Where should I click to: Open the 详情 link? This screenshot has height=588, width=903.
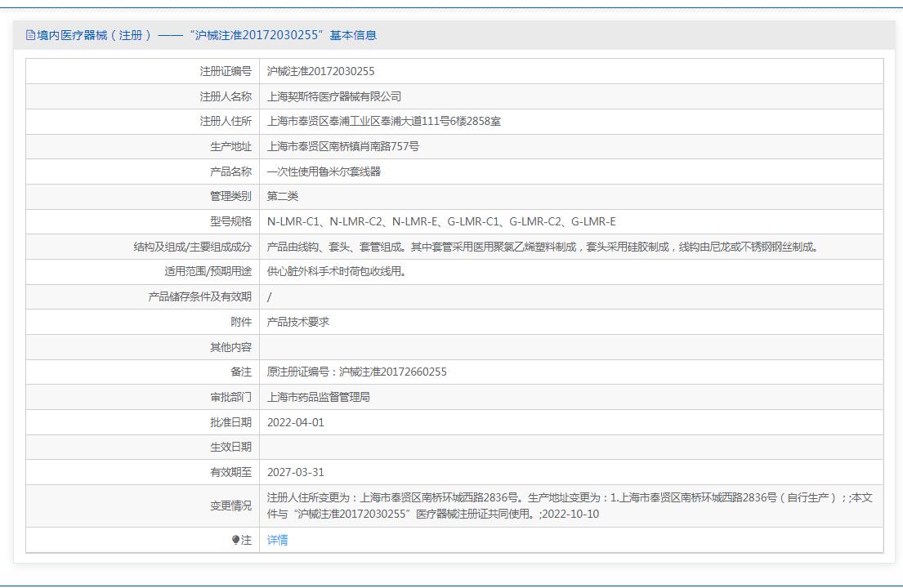[277, 540]
